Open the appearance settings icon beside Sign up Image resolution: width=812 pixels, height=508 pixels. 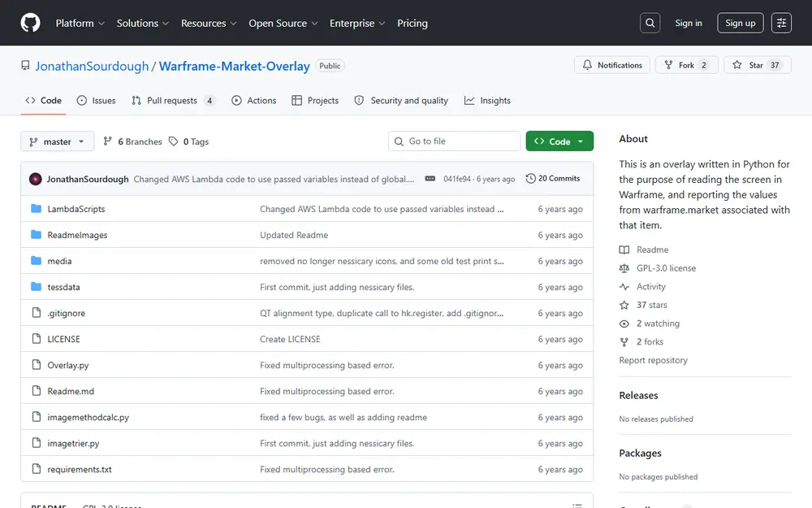[x=781, y=23]
